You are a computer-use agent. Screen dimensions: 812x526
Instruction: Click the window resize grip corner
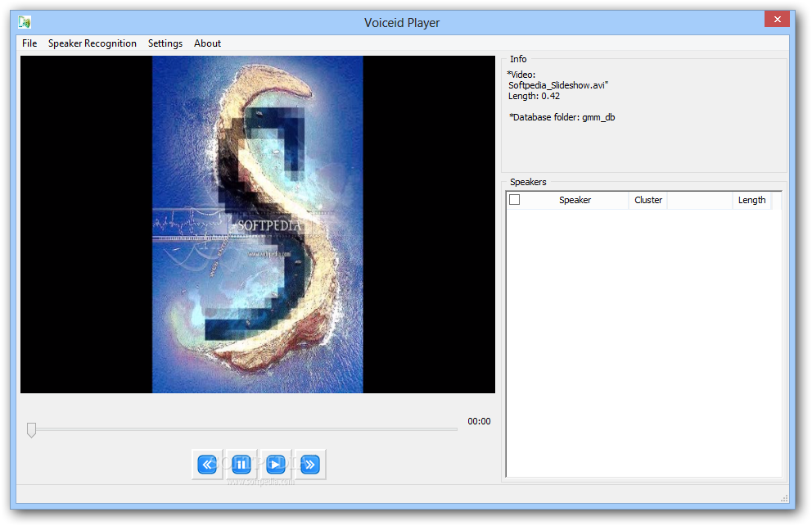784,498
